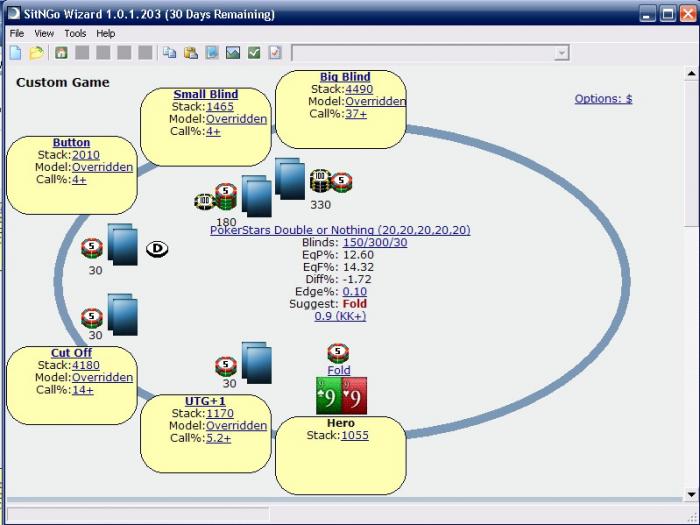Click the EqF% value 14.32
The height and width of the screenshot is (525, 700).
click(358, 267)
